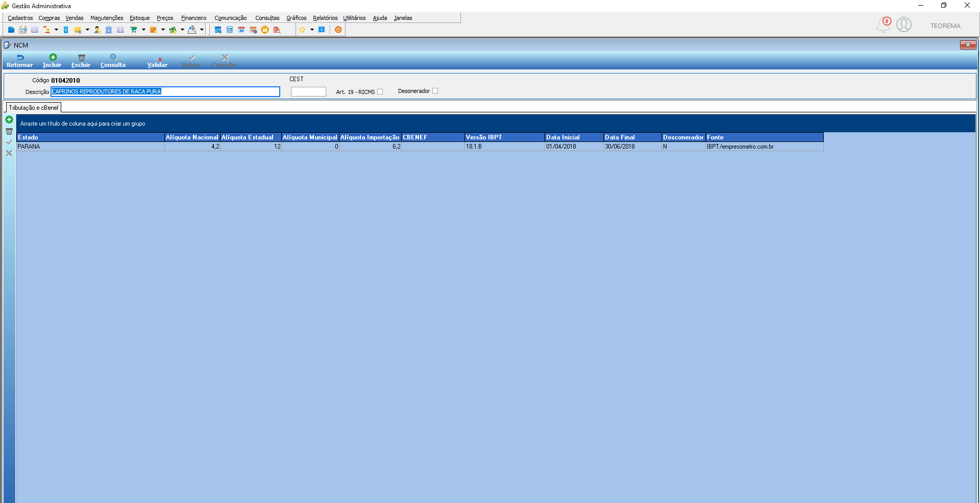Expand the favorites star dropdown arrow
Screen dimensions: 980x503
[x=312, y=30]
